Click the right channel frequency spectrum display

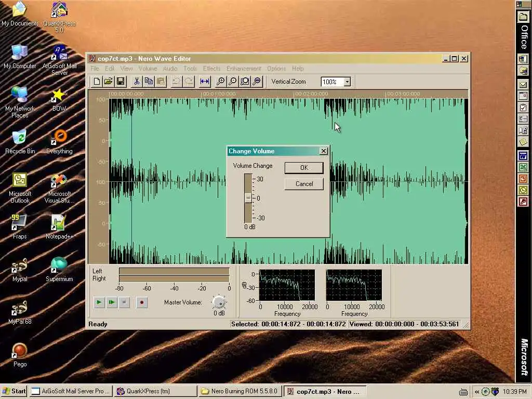354,285
